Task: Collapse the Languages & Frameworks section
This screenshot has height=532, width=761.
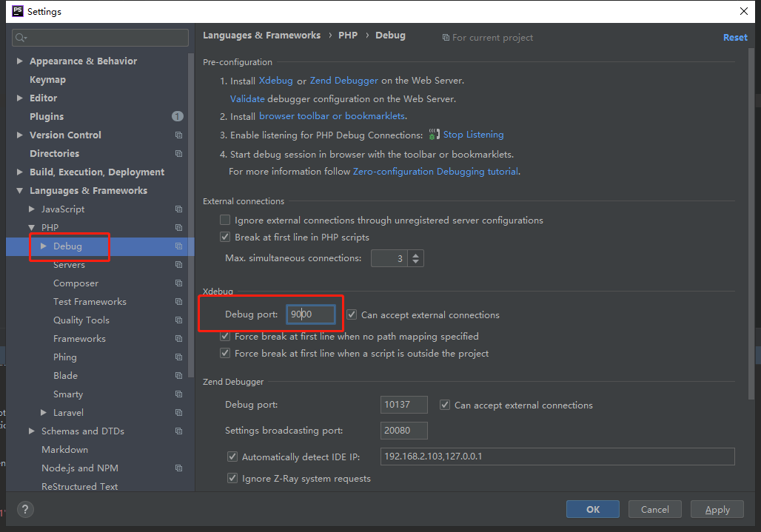Action: pyautogui.click(x=20, y=191)
